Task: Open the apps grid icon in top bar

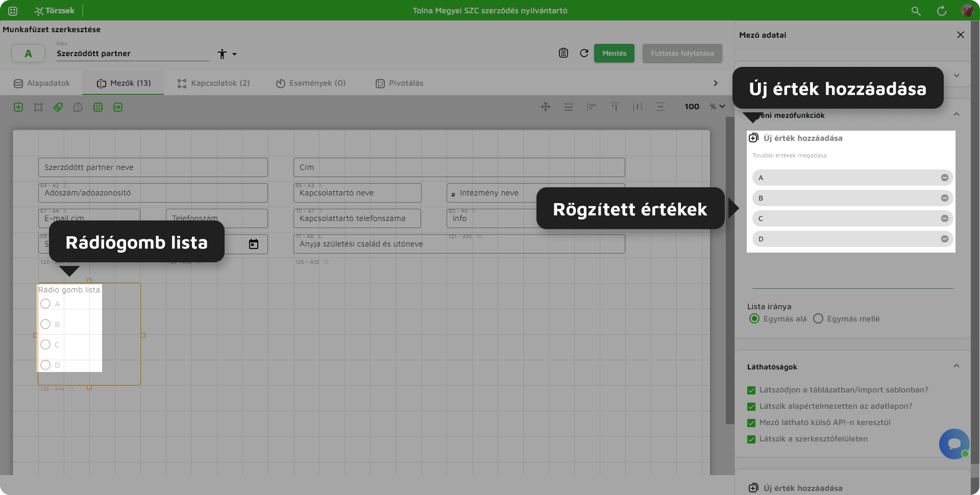Action: pos(13,11)
